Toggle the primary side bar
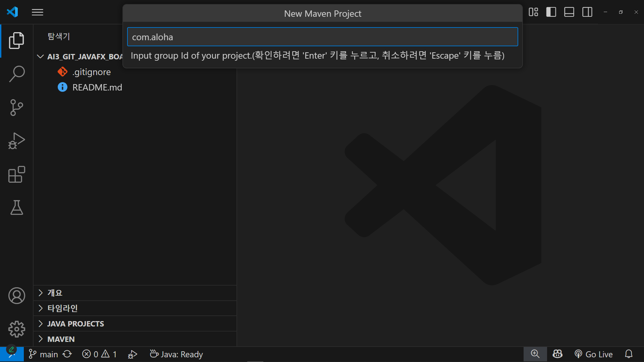This screenshot has height=362, width=644. pos(551,12)
